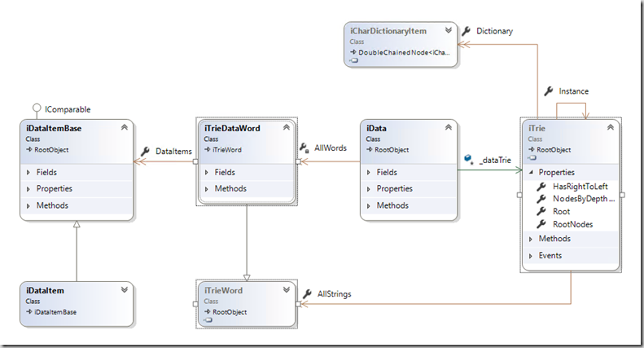Select the HasRightToLeft property wrench icon
Image resolution: width=644 pixels, height=348 pixels.
coord(541,187)
